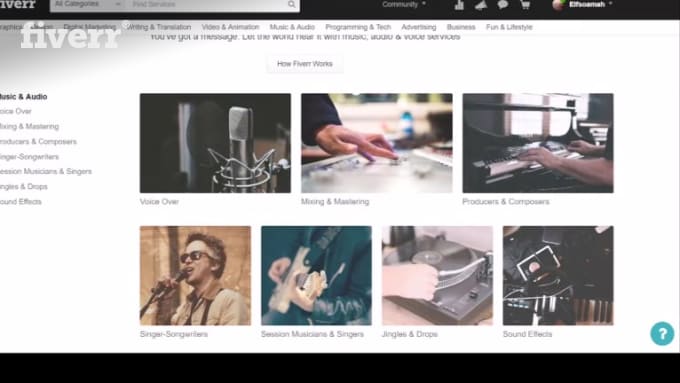Viewport: 680px width, 383px height.
Task: Click the search magnifier icon
Action: point(291,4)
